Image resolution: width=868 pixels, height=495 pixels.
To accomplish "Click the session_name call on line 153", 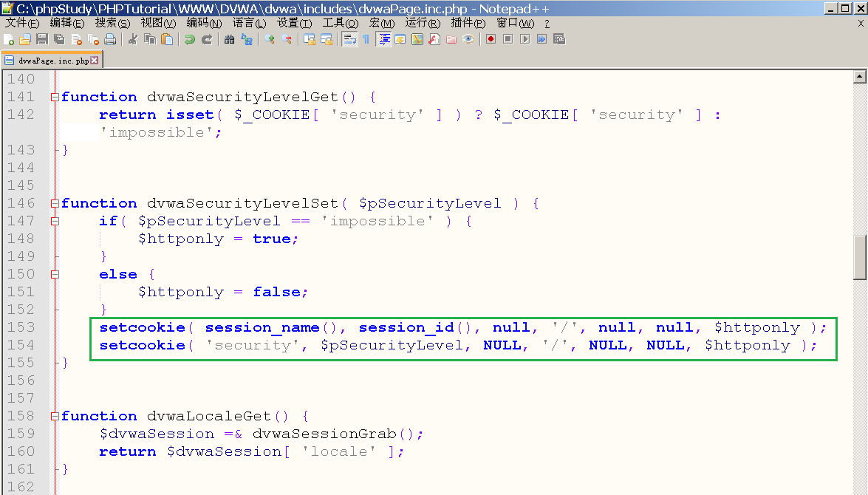I will (262, 327).
